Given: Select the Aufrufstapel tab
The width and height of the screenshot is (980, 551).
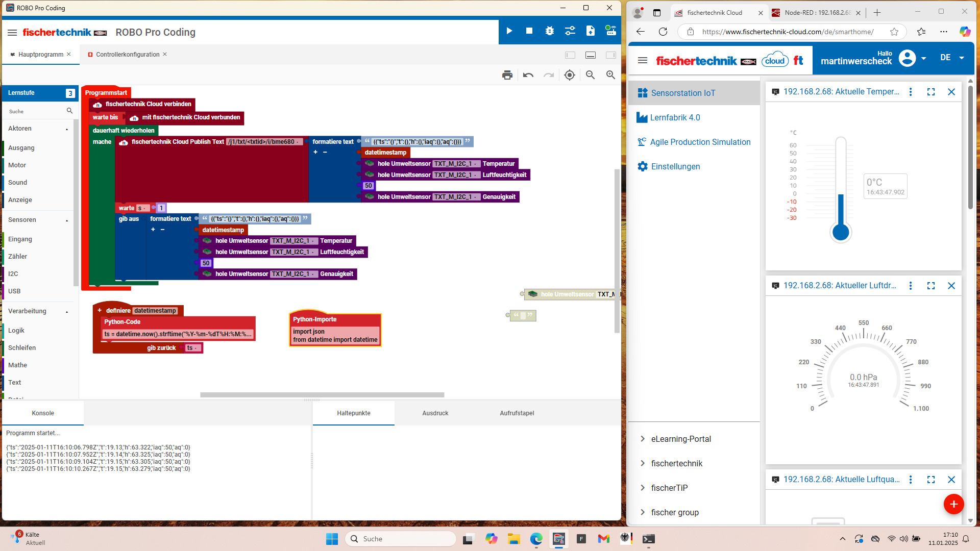Looking at the screenshot, I should pyautogui.click(x=517, y=413).
